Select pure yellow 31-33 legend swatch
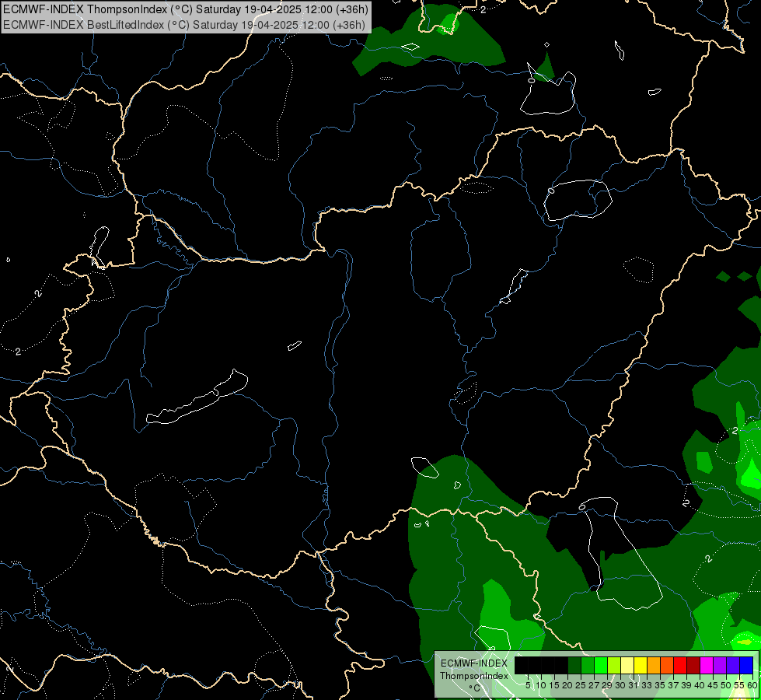Image resolution: width=761 pixels, height=700 pixels. click(x=641, y=665)
